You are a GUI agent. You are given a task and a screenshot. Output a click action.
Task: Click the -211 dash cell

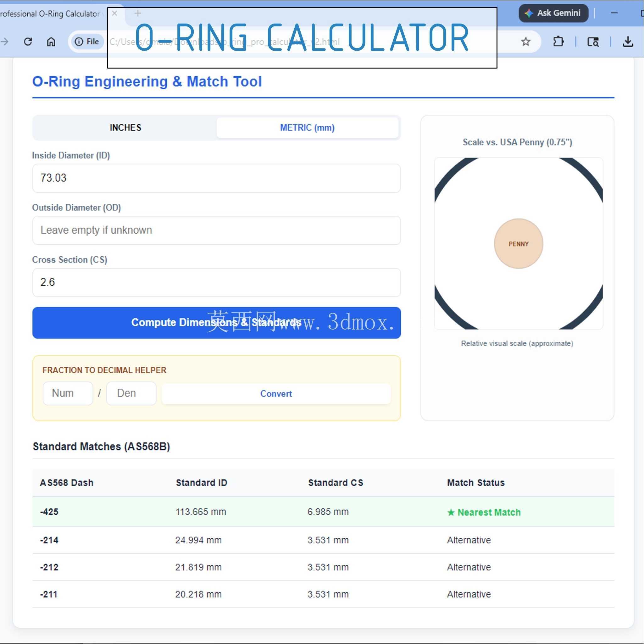point(49,594)
